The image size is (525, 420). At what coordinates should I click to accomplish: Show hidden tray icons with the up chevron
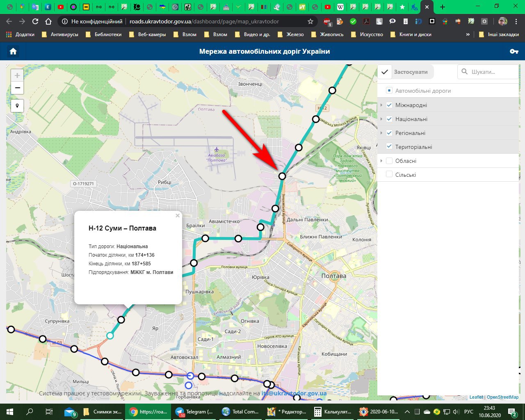pos(407,411)
